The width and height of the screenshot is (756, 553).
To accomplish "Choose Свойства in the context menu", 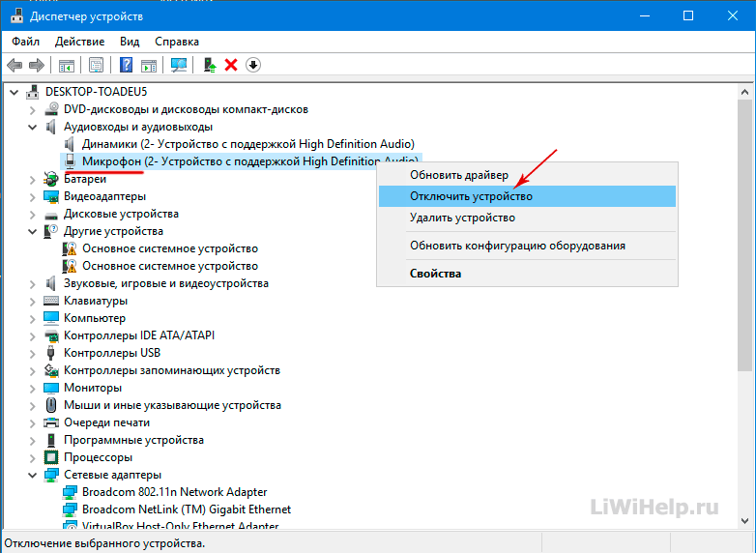I will (527, 274).
